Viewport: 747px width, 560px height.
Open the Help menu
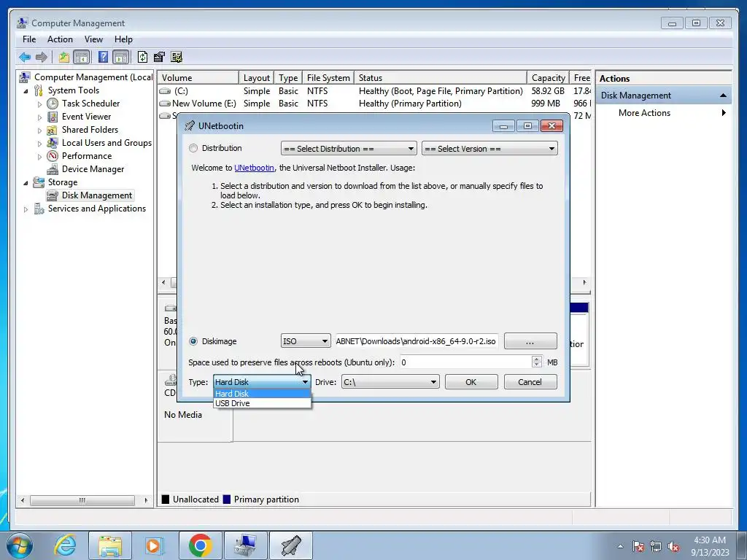pos(123,39)
